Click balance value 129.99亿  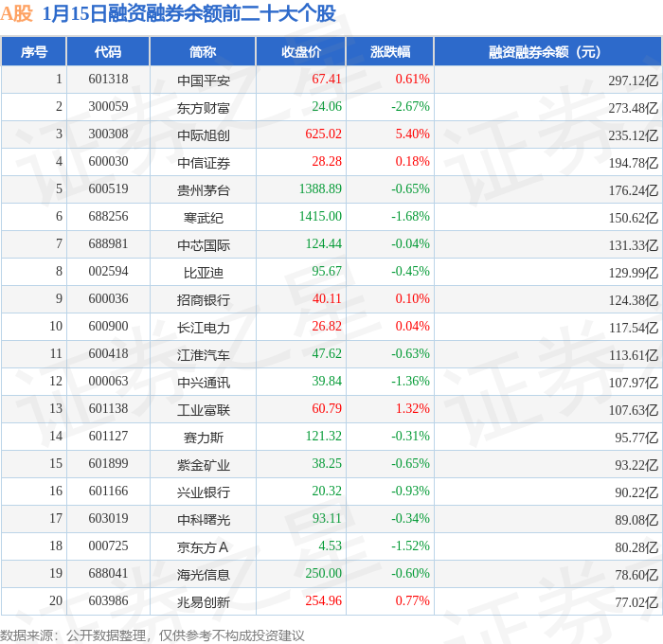(x=633, y=273)
